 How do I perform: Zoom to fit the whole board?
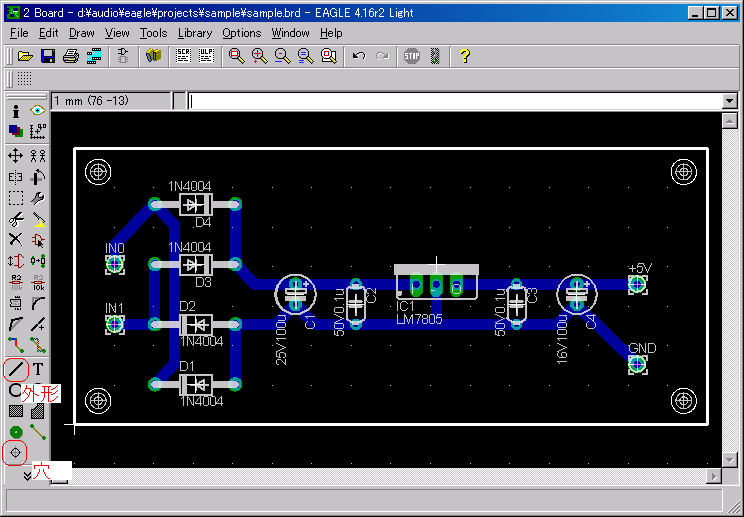(x=236, y=56)
